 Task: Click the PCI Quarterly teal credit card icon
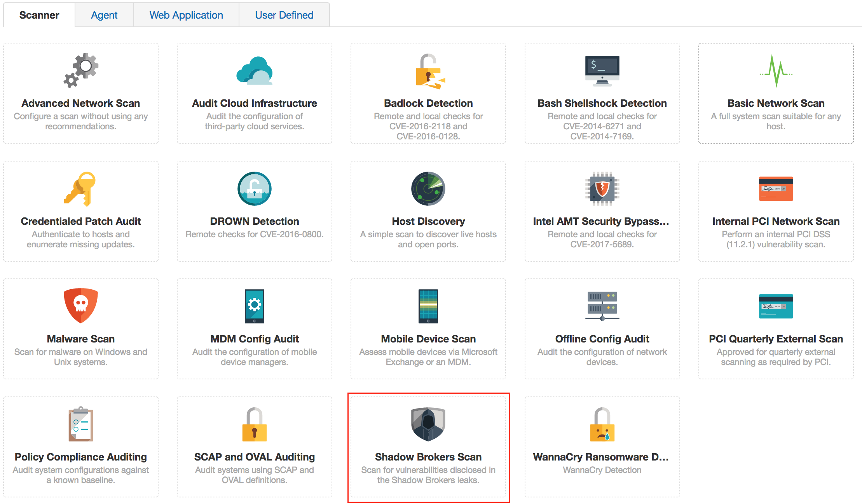(x=776, y=306)
